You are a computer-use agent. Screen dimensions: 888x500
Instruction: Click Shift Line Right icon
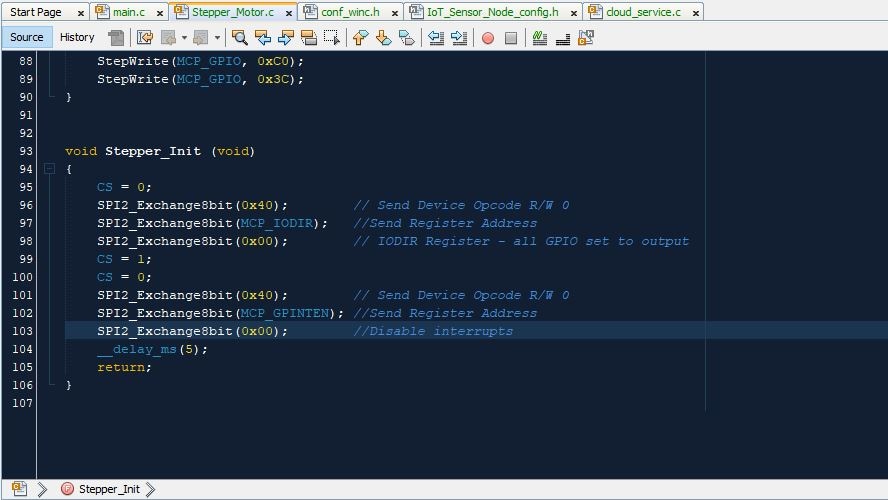(459, 38)
